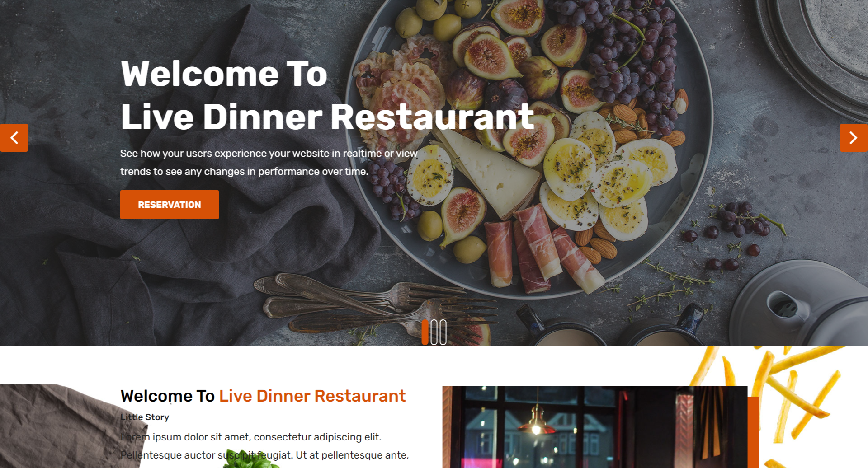
Task: Switch to the third slide indicator
Action: coord(443,332)
